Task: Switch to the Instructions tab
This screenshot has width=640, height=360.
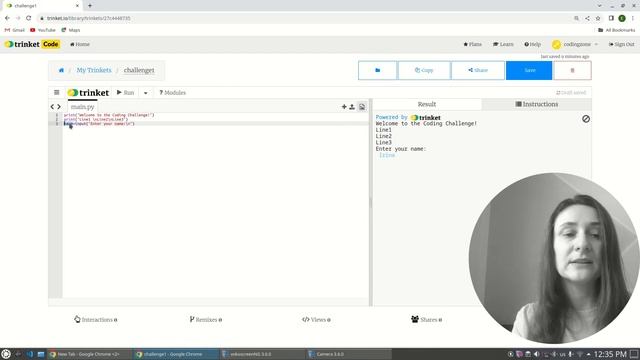Action: tap(536, 104)
